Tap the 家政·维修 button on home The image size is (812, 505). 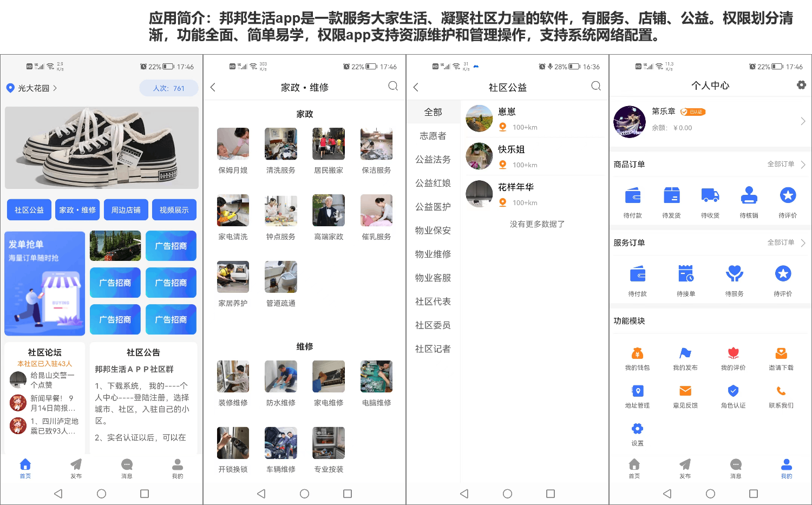click(x=77, y=210)
